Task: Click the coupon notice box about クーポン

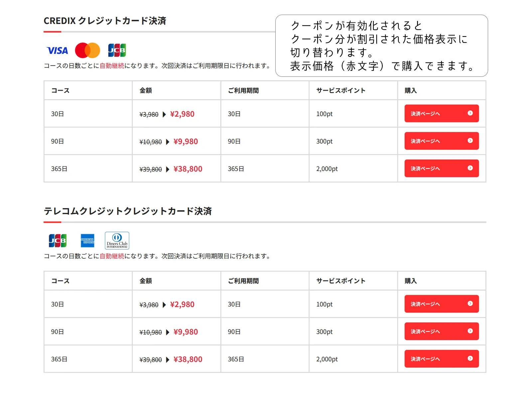Action: tap(381, 46)
